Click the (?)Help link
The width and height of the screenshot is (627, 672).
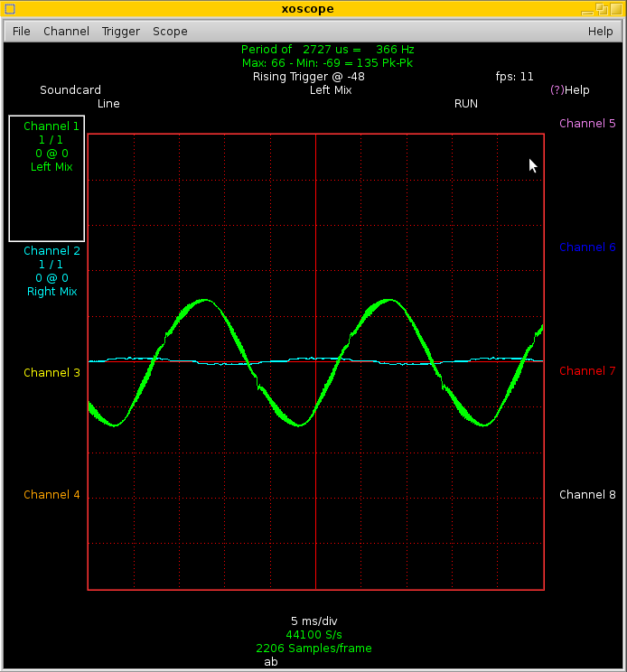569,90
